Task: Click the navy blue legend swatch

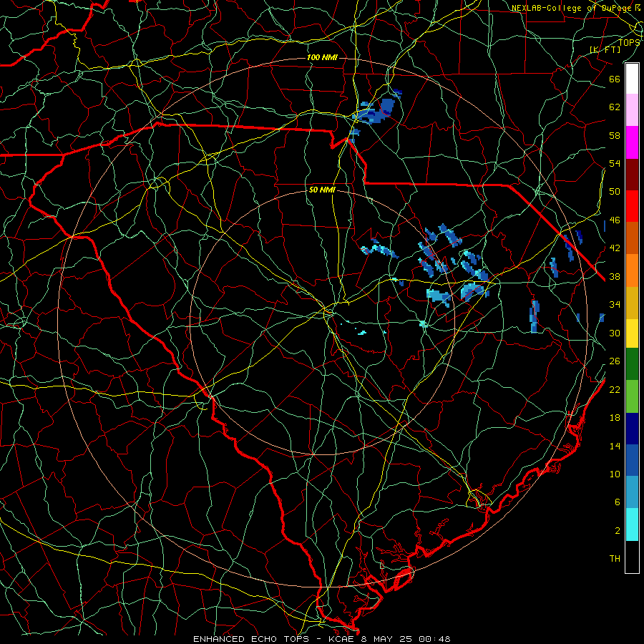Action: pos(632,429)
